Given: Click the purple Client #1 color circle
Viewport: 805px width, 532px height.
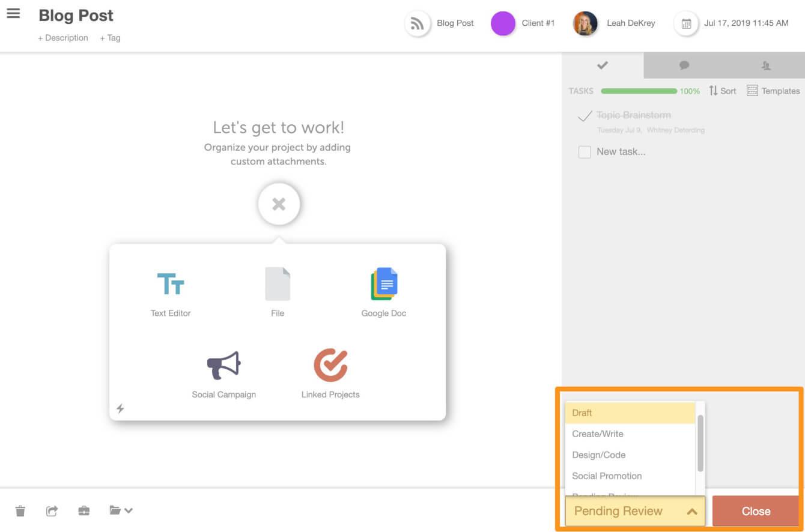Looking at the screenshot, I should click(503, 24).
